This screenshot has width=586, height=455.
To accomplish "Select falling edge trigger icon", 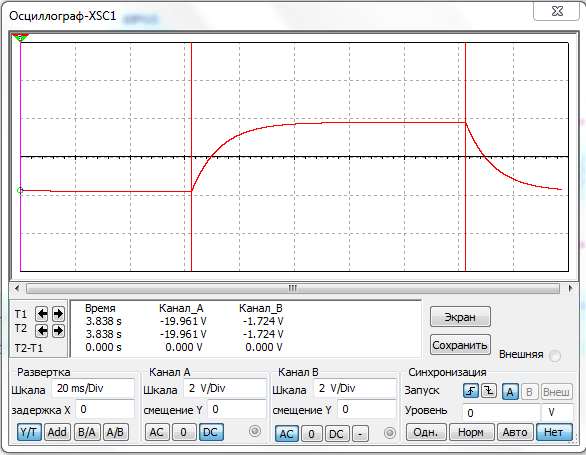I will (488, 391).
